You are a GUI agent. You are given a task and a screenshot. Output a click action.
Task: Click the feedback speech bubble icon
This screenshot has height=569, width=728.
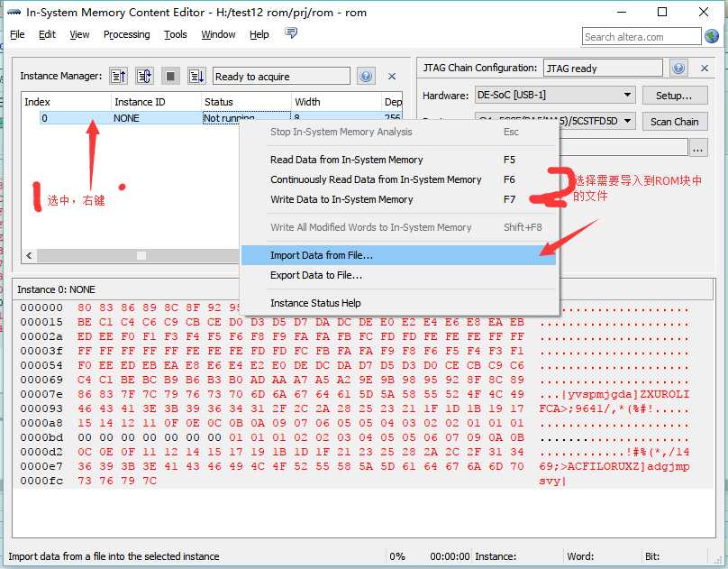click(x=291, y=33)
